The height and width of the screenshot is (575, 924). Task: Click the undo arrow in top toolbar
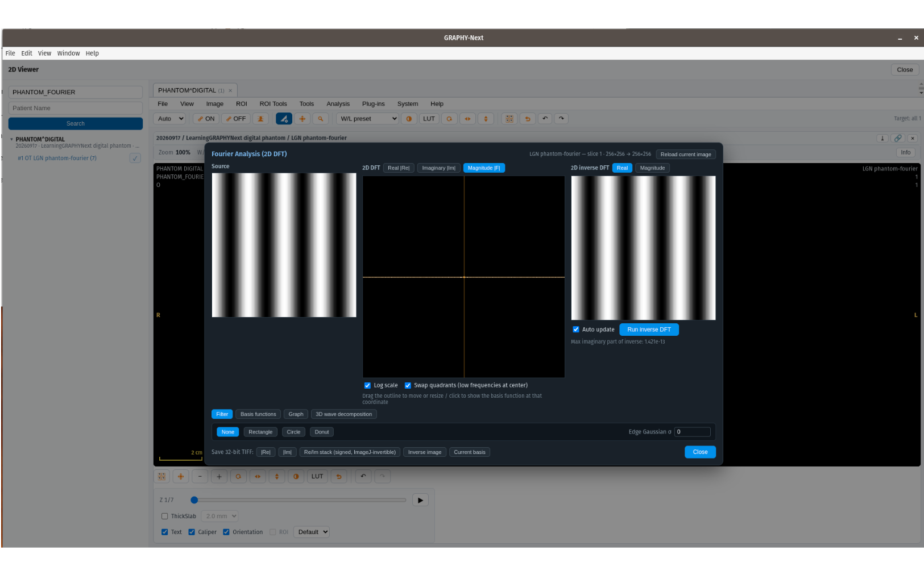coord(545,119)
